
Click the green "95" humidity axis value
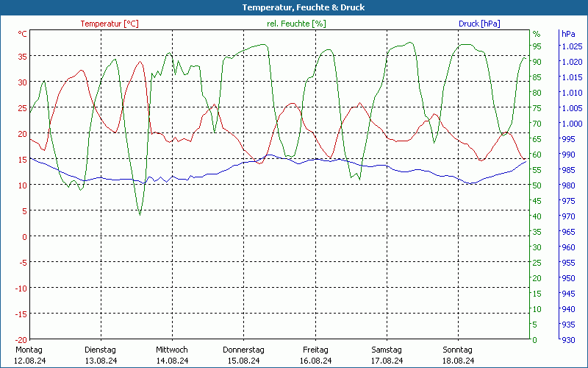pyautogui.click(x=537, y=46)
